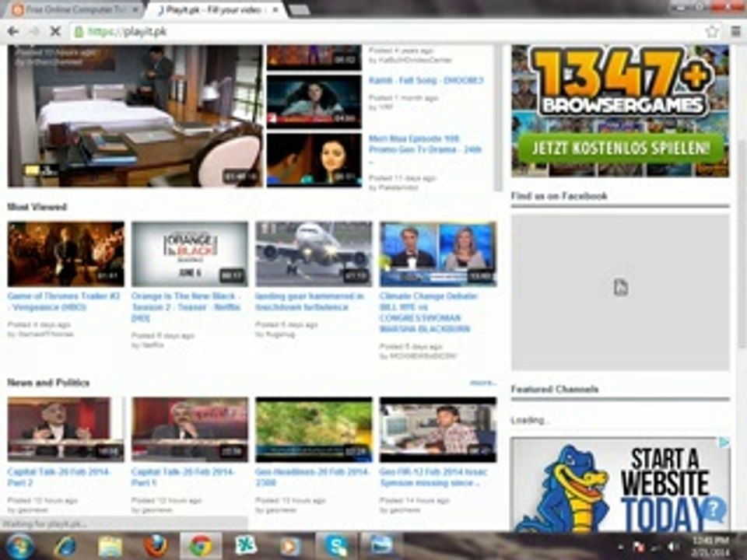Click the Capital Talk Part 2 link

point(58,477)
